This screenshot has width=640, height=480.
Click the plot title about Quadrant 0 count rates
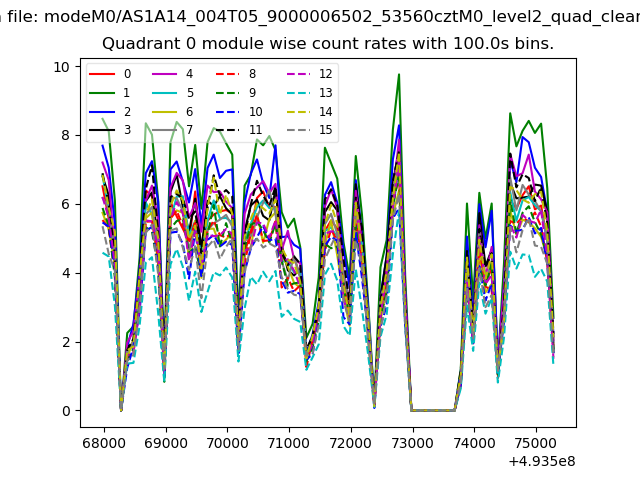point(328,44)
